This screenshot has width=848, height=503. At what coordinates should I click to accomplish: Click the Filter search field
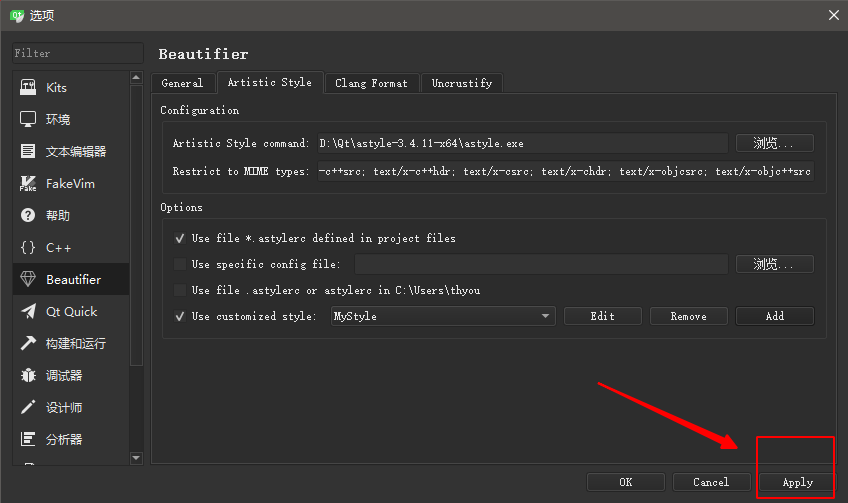coord(77,53)
